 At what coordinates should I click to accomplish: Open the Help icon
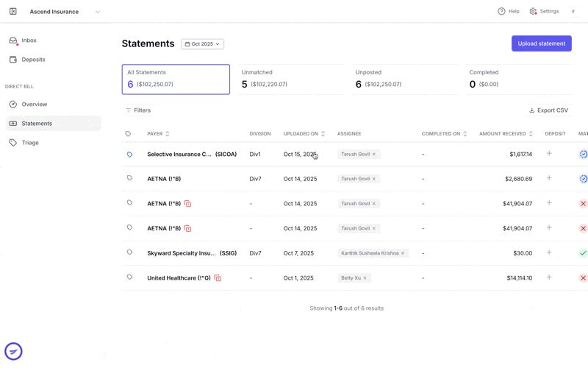(501, 11)
